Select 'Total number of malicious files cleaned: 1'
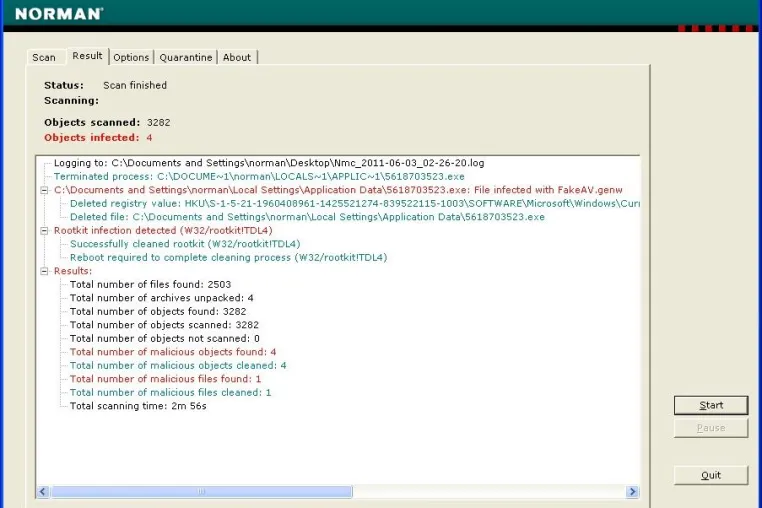Screen dimensions: 762x508 pyautogui.click(x=171, y=393)
